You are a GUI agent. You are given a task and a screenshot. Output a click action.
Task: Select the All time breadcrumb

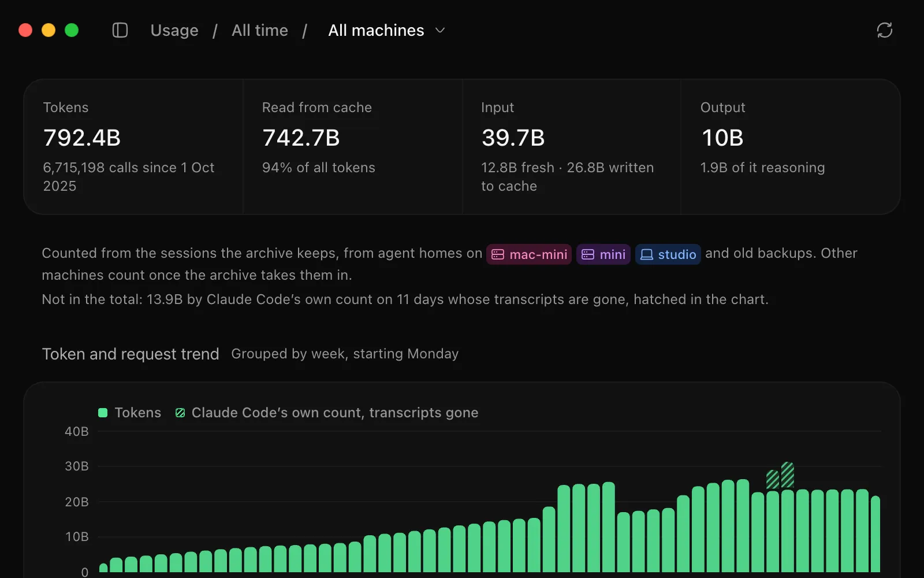click(x=260, y=30)
